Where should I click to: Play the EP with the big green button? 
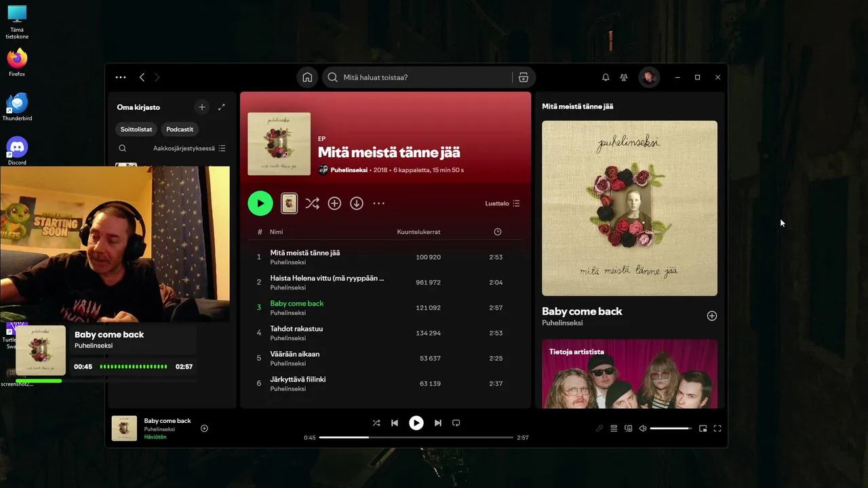click(x=260, y=203)
